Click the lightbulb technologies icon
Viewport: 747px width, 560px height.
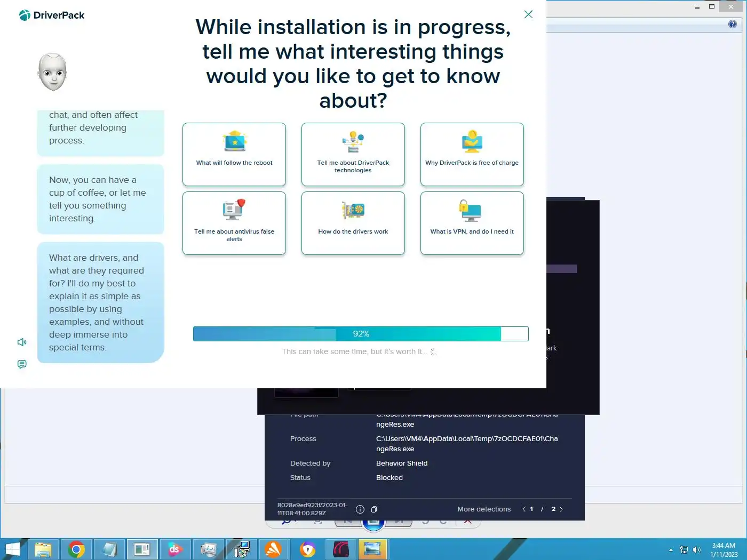353,142
